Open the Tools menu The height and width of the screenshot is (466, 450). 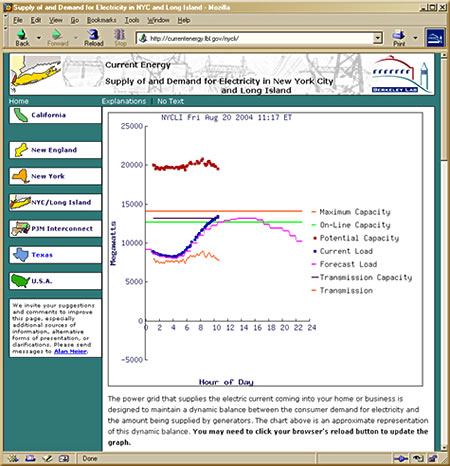[132, 20]
